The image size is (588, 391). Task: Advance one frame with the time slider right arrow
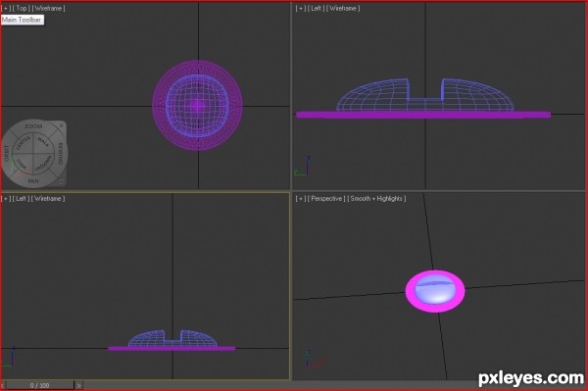point(78,385)
